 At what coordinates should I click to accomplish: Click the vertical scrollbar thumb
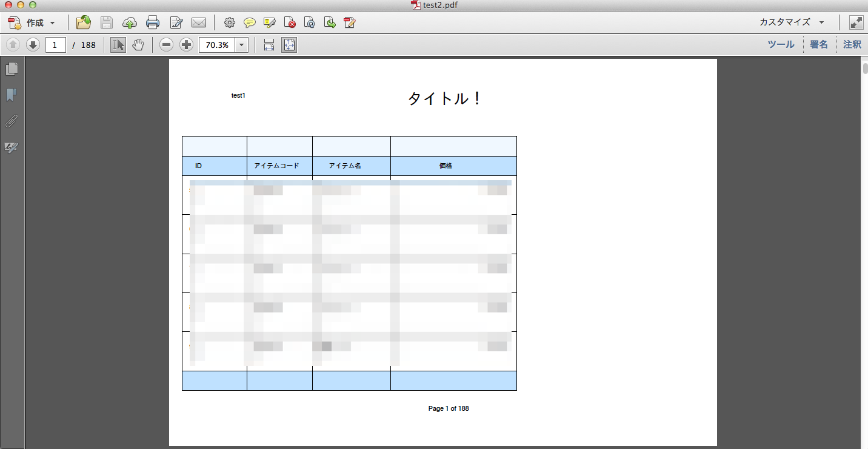tap(865, 68)
